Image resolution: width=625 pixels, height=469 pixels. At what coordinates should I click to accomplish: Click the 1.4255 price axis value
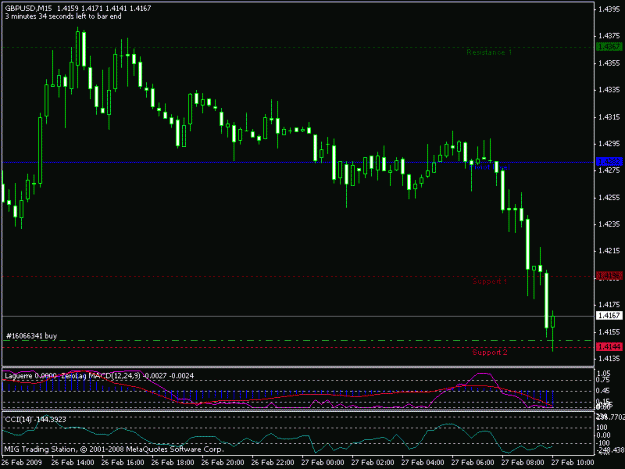pyautogui.click(x=609, y=197)
